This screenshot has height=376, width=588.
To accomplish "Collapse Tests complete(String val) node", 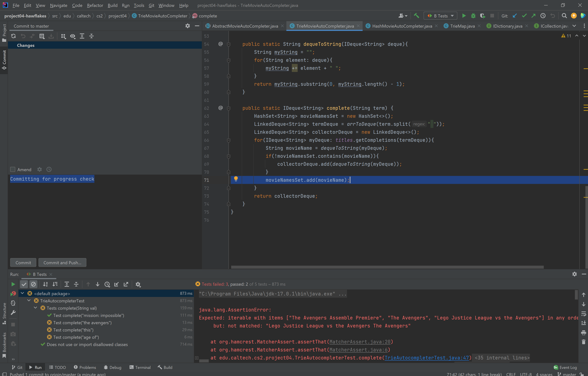I will click(35, 308).
